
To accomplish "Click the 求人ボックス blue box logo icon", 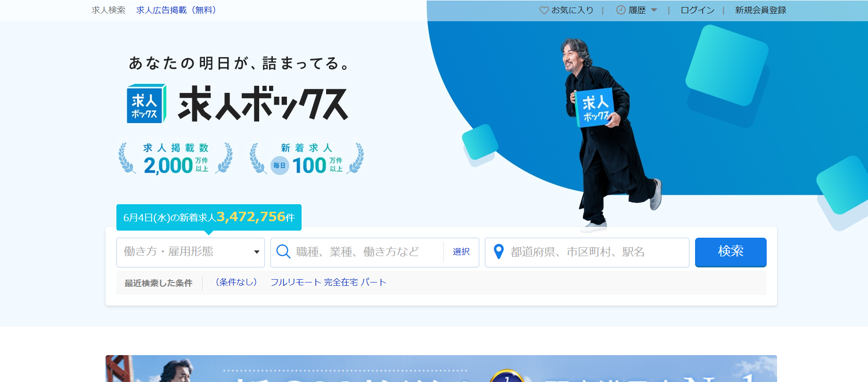I will 147,104.
